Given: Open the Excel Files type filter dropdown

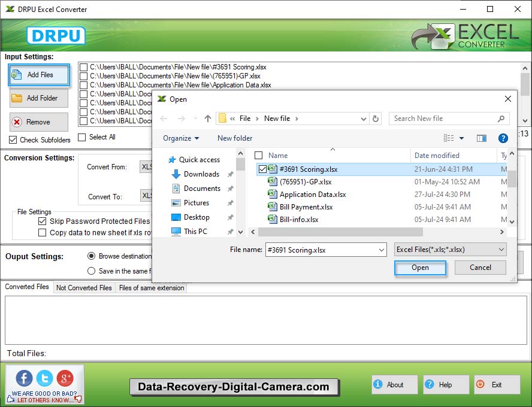Looking at the screenshot, I should 451,250.
